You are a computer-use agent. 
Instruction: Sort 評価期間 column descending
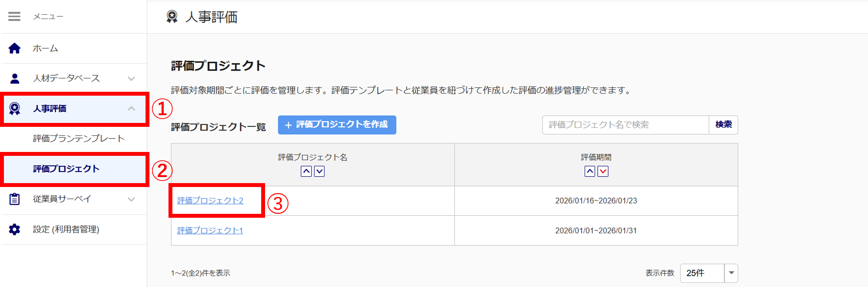click(x=603, y=171)
